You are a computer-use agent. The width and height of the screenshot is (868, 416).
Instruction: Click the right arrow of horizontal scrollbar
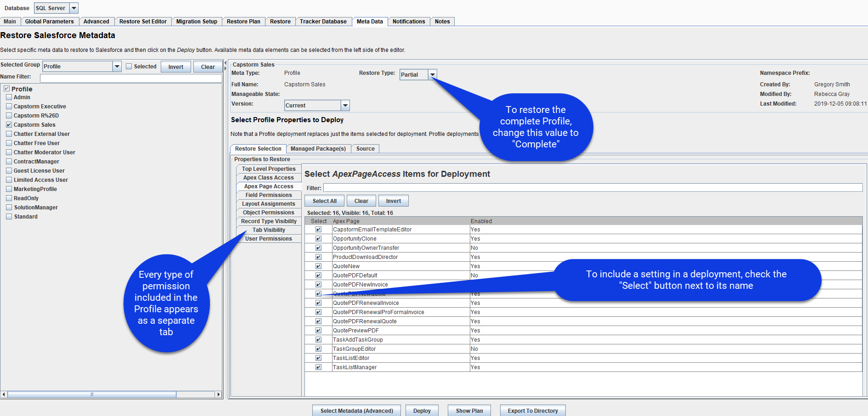pos(219,394)
